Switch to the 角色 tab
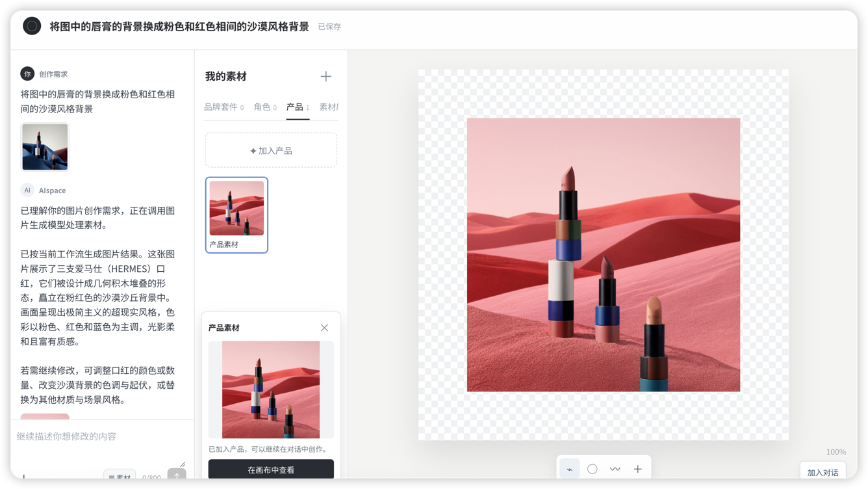The width and height of the screenshot is (868, 489). [x=265, y=107]
